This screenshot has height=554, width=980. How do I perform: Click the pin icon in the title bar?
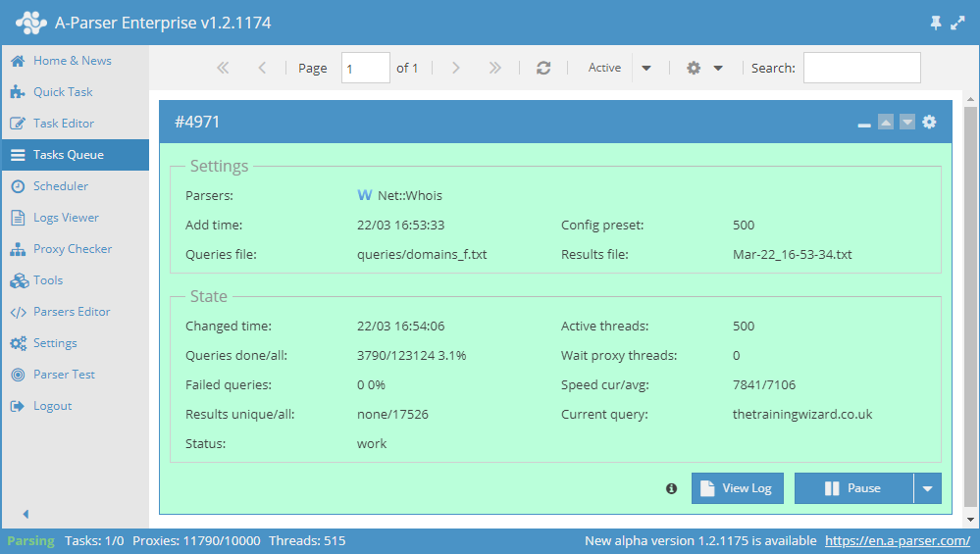point(935,23)
